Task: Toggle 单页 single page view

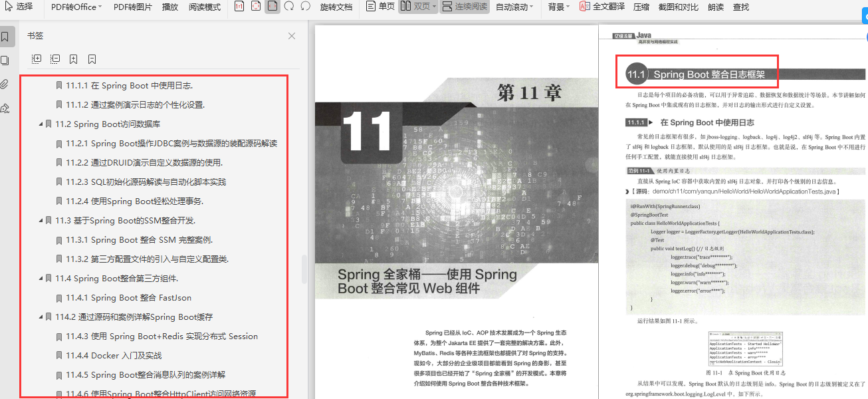Action: 380,7
